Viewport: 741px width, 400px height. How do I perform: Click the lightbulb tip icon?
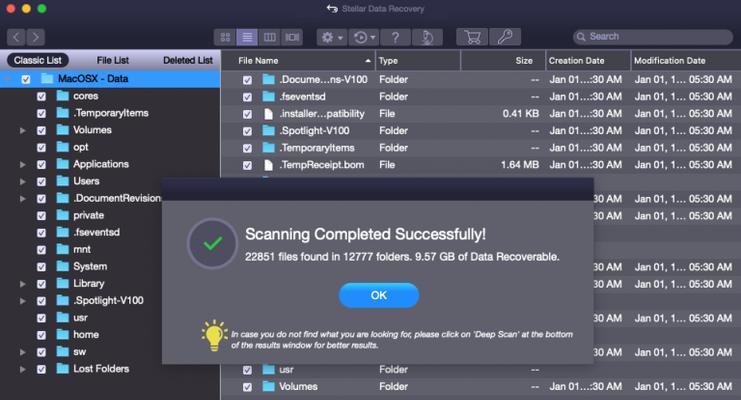coord(214,335)
